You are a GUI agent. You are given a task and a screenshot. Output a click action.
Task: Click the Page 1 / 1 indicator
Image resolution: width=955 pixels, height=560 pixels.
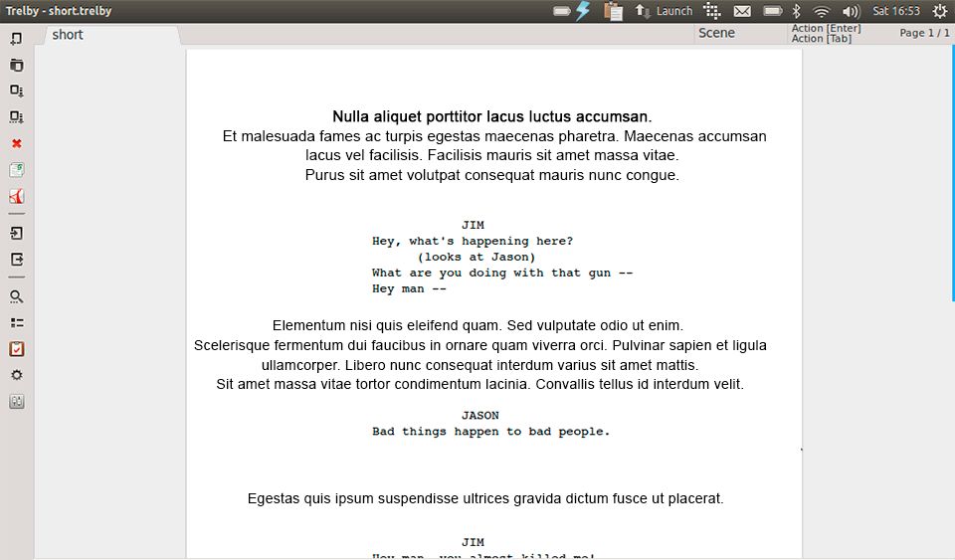pos(924,33)
